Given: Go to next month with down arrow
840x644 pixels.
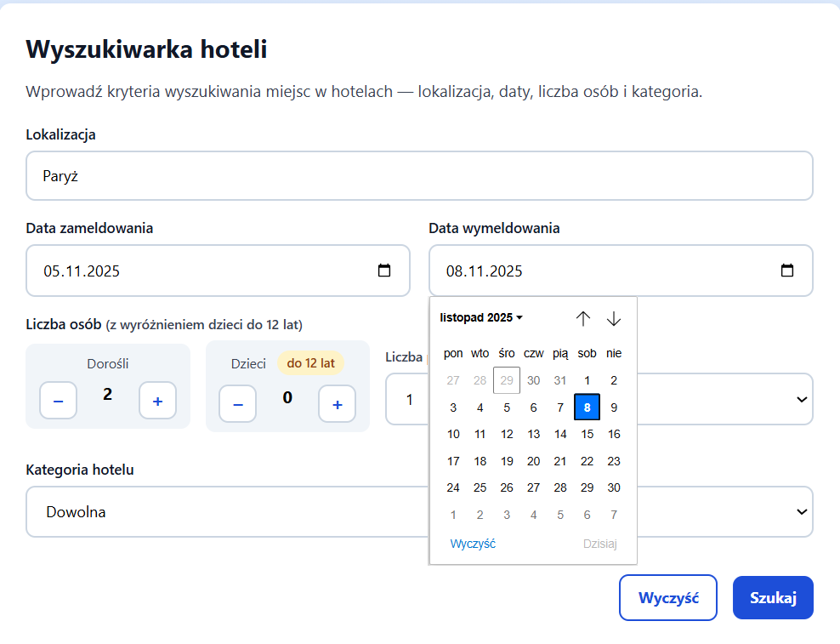Looking at the screenshot, I should [614, 318].
